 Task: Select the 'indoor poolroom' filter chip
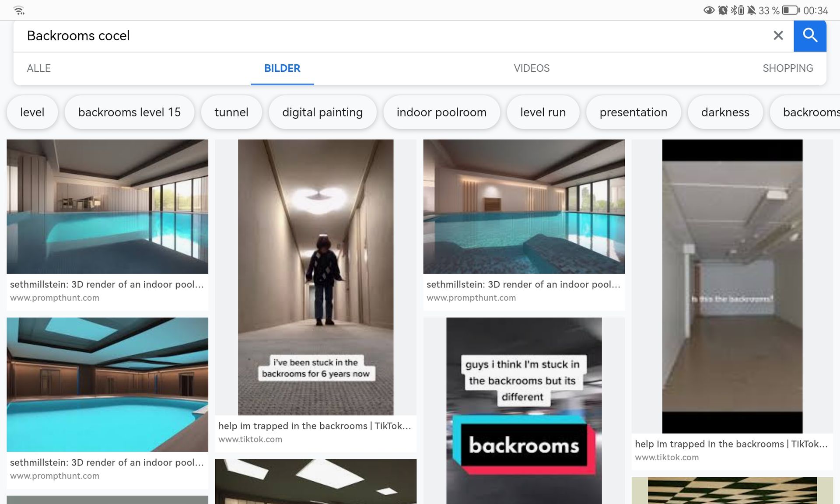click(x=441, y=112)
